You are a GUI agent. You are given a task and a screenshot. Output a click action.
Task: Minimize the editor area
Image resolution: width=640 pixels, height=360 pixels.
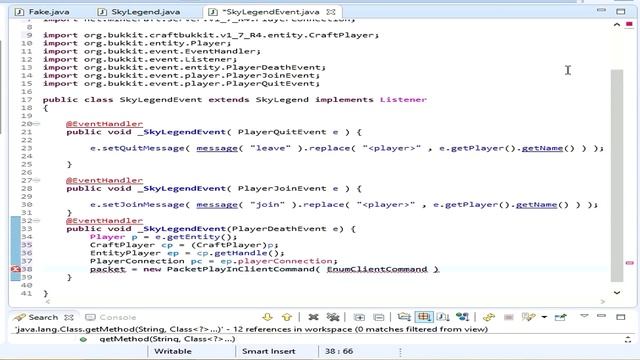[x=602, y=10]
